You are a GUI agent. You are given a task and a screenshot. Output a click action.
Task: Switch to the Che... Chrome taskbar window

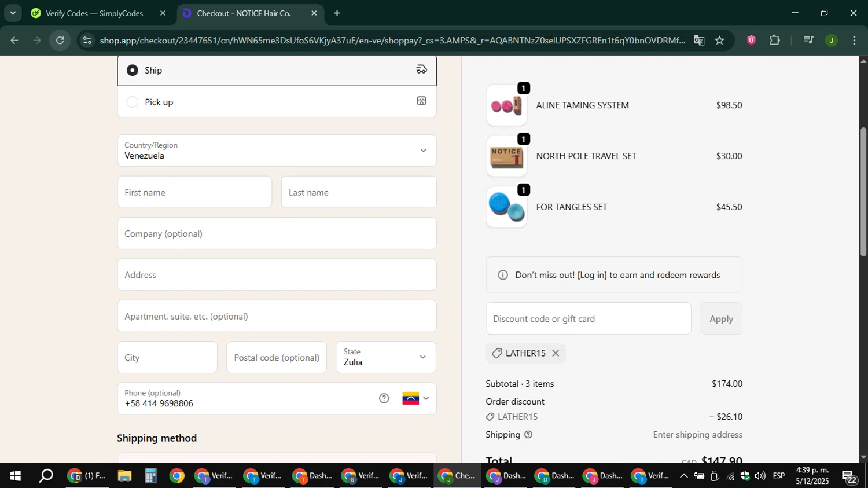(457, 476)
